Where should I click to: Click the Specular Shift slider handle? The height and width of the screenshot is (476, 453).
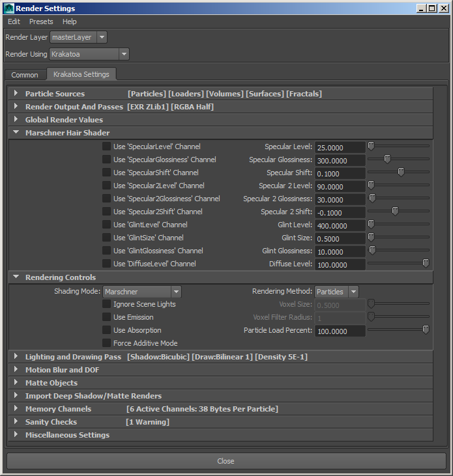pyautogui.click(x=401, y=172)
